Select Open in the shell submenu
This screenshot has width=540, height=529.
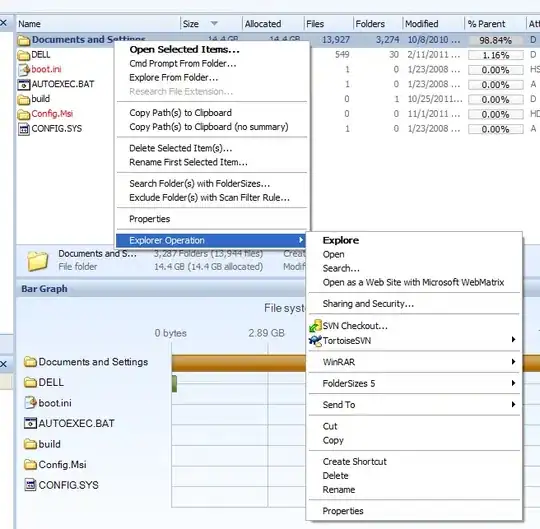coord(414,255)
